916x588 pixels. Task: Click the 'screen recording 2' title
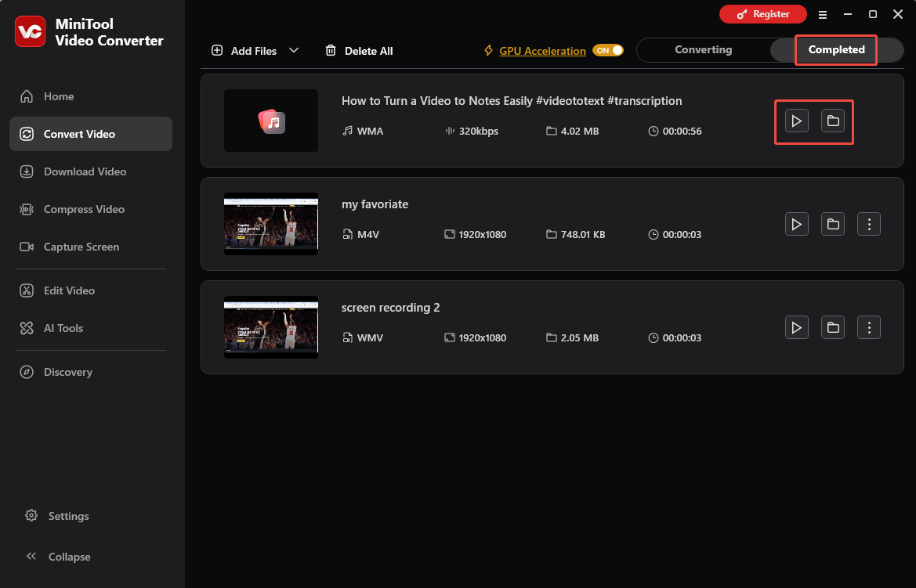pos(390,308)
